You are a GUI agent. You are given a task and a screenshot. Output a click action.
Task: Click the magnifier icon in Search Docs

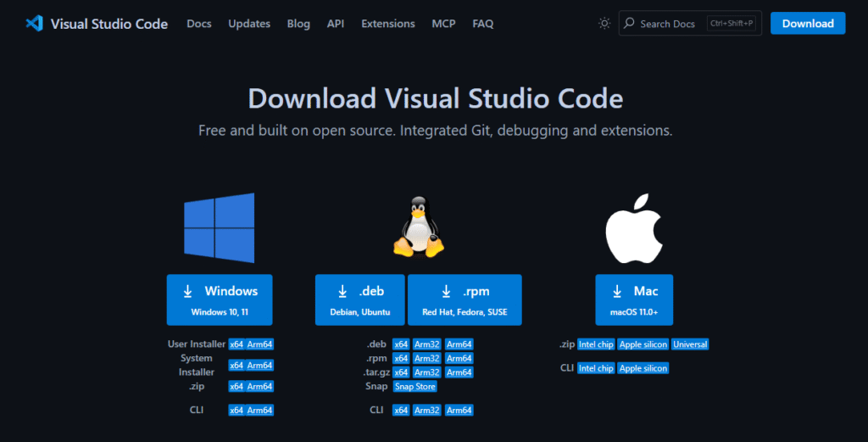[629, 24]
